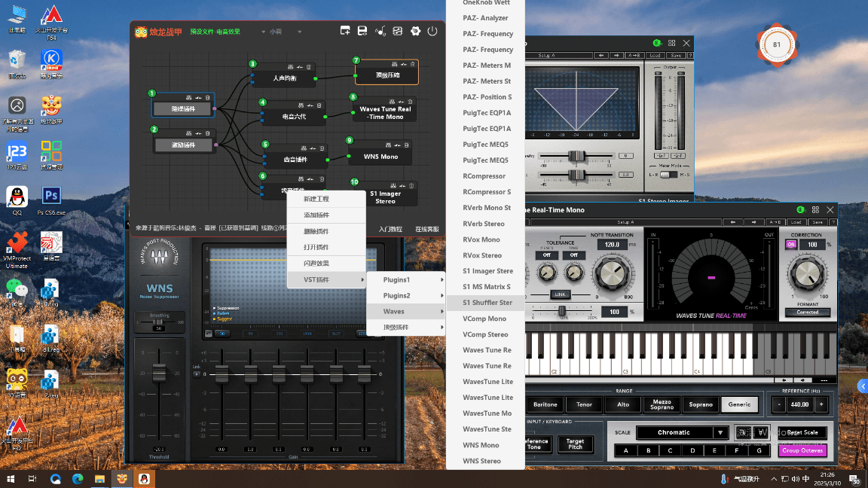The height and width of the screenshot is (488, 868).
Task: Select 打开插件 from context menu
Action: [x=326, y=247]
